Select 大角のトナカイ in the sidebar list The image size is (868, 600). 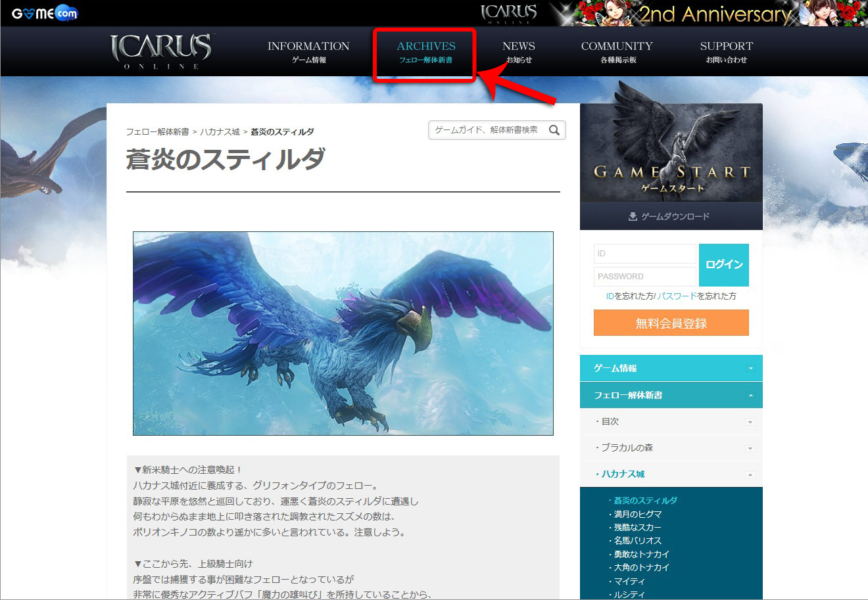[642, 568]
